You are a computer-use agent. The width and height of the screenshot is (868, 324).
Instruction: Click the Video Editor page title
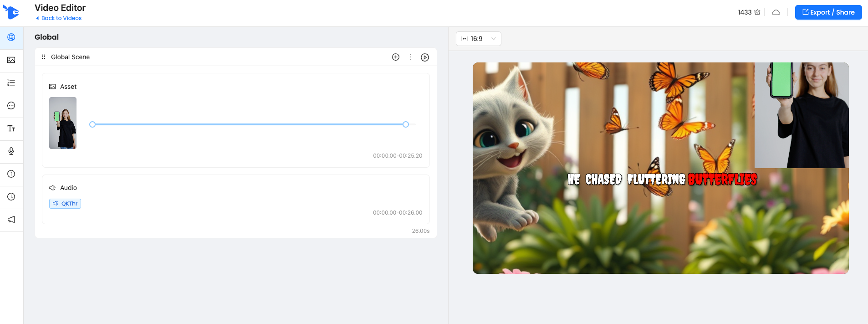tap(60, 8)
